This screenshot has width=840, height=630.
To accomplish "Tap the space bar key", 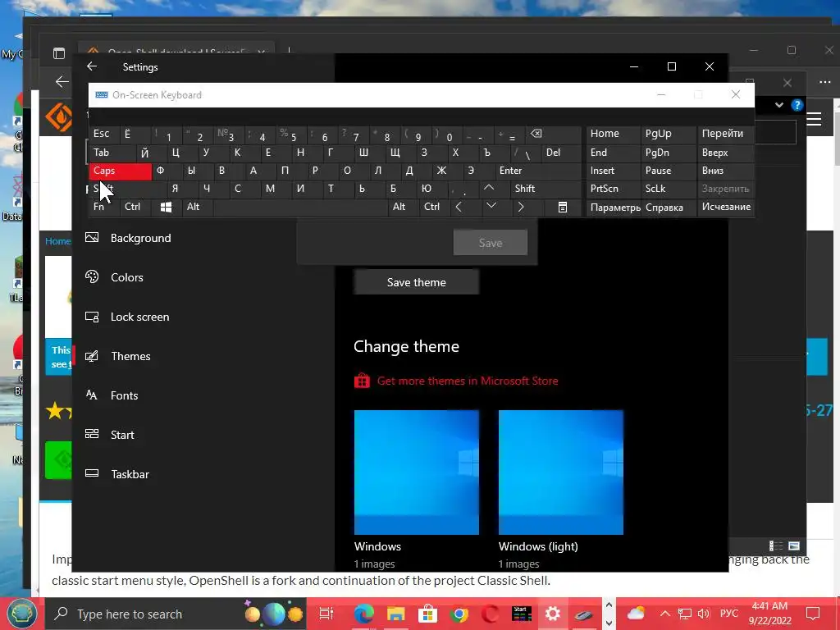I will (x=300, y=207).
